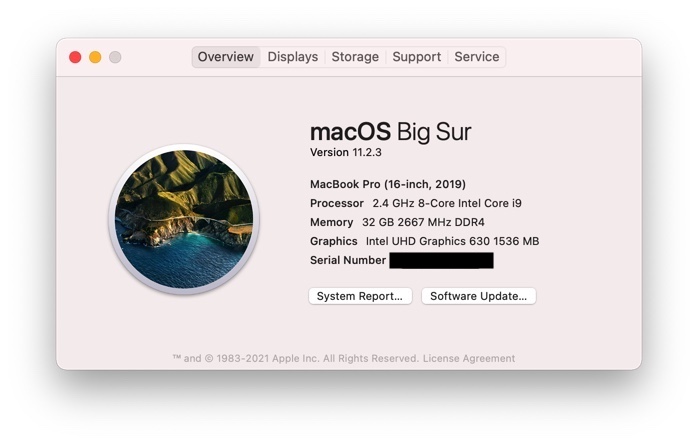Viewport: 698px width, 444px height.
Task: Select the Support tab
Action: tap(416, 57)
